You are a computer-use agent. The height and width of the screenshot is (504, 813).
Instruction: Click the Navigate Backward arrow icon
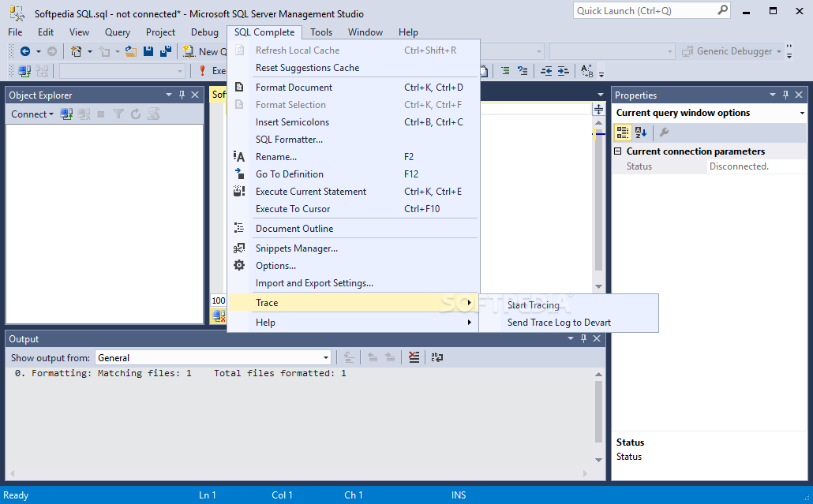tap(24, 51)
